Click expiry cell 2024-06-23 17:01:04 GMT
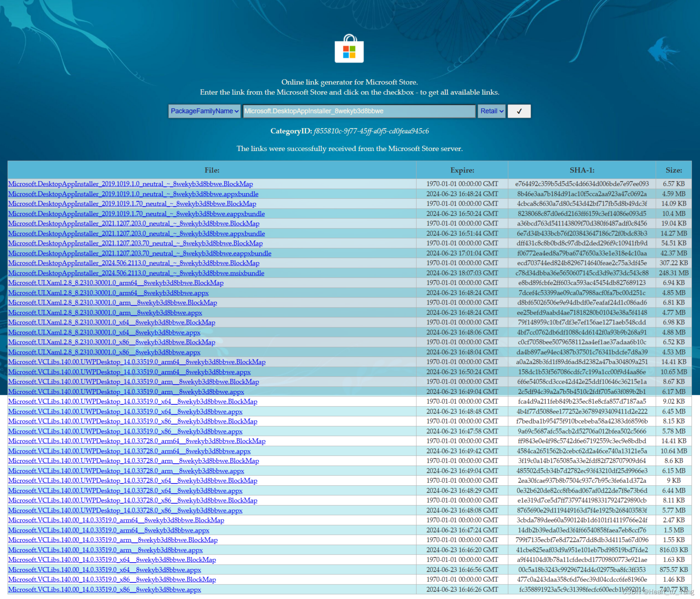Screen dimensions: 700x599 tap(462, 253)
